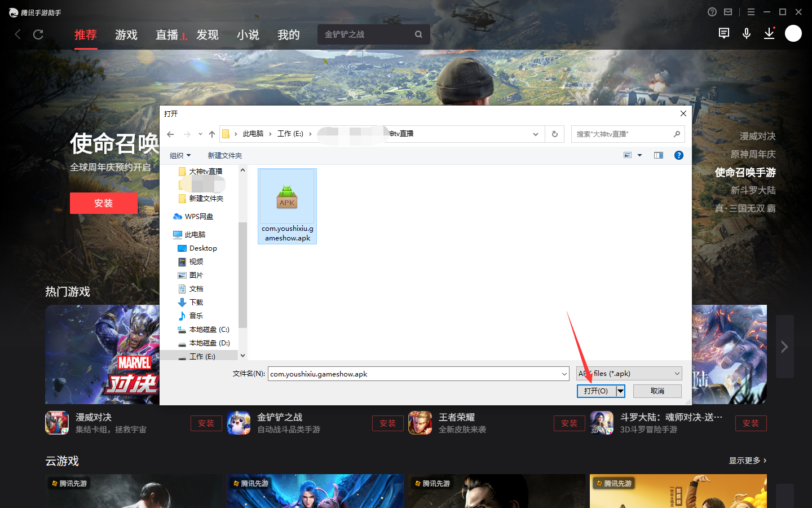
Task: Click the 打开(O) button
Action: coord(597,391)
